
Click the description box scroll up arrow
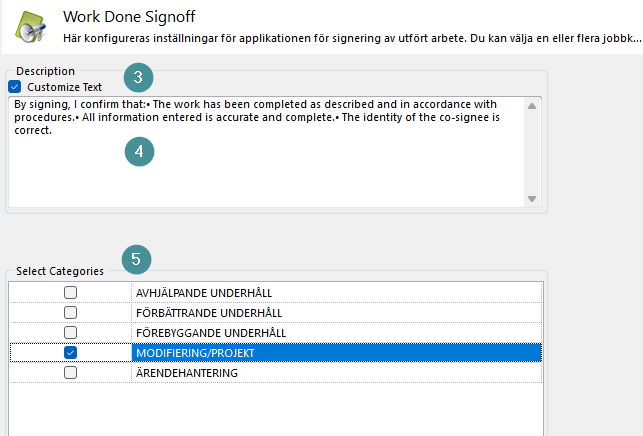tap(532, 106)
